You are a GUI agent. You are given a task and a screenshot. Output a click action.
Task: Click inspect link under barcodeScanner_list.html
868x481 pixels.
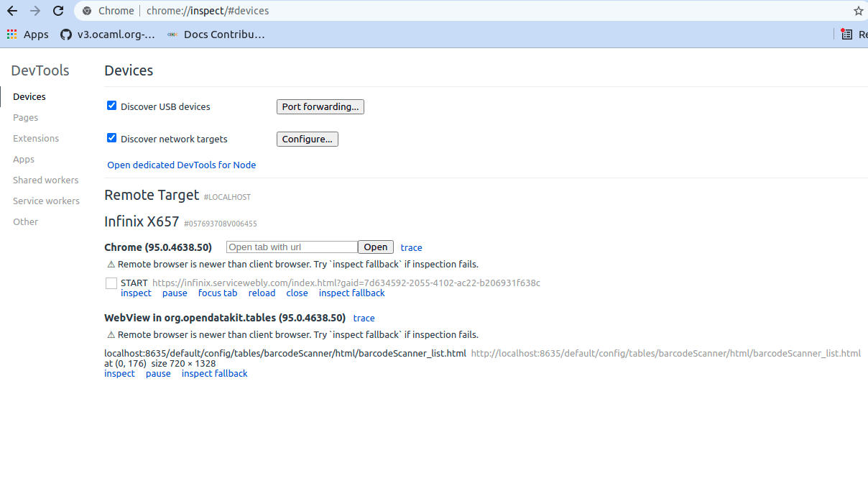(x=119, y=373)
